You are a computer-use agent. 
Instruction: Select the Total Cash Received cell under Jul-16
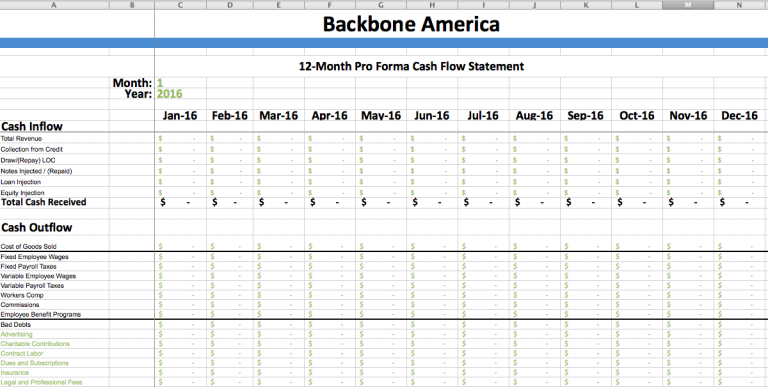[483, 202]
